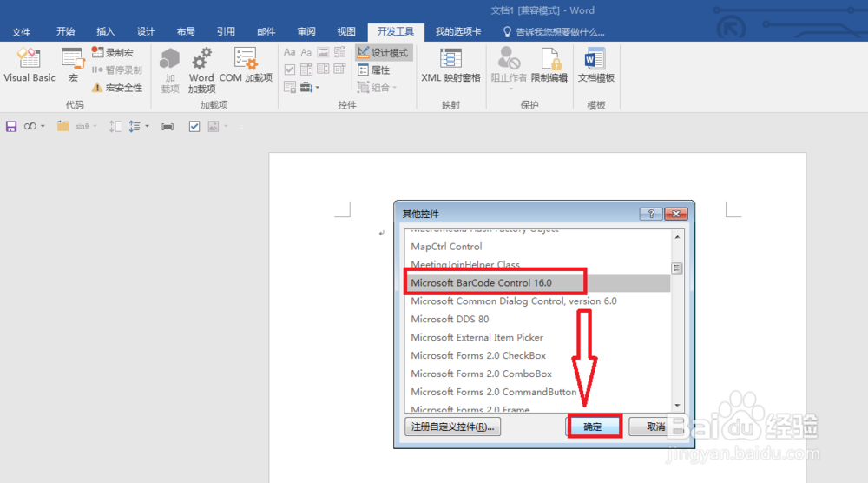Viewport: 868px width, 483px height.
Task: Switch to 开始 tab
Action: pyautogui.click(x=65, y=31)
